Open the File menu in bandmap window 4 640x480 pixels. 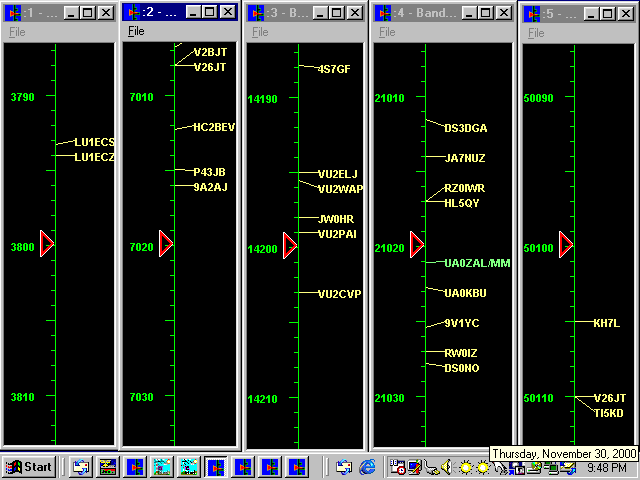[x=387, y=32]
